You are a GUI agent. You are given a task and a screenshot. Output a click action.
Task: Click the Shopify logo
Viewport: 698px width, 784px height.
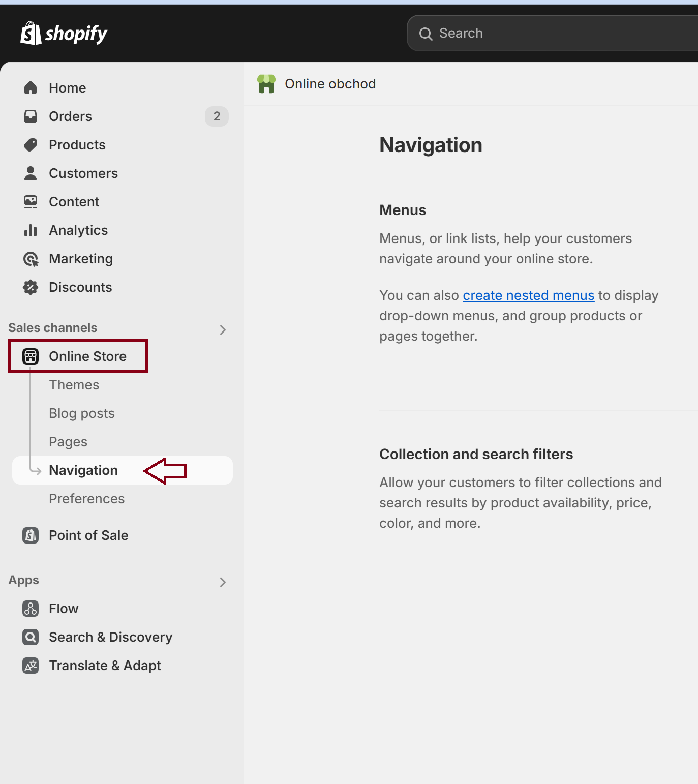click(63, 33)
